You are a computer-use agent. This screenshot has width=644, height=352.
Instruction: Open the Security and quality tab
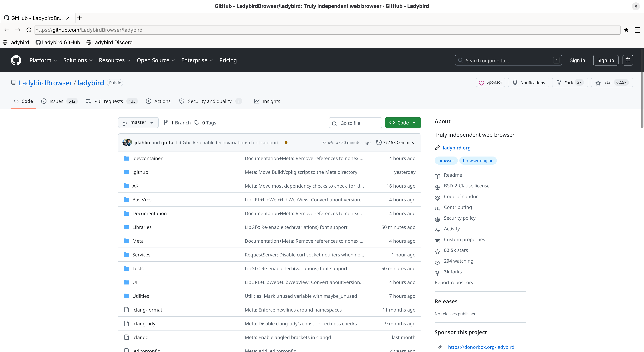click(211, 101)
